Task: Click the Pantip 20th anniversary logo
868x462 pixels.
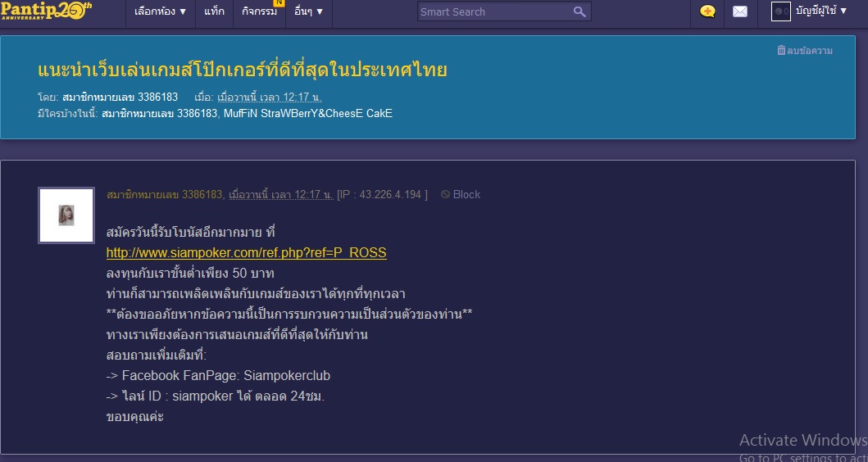Action: (46, 11)
